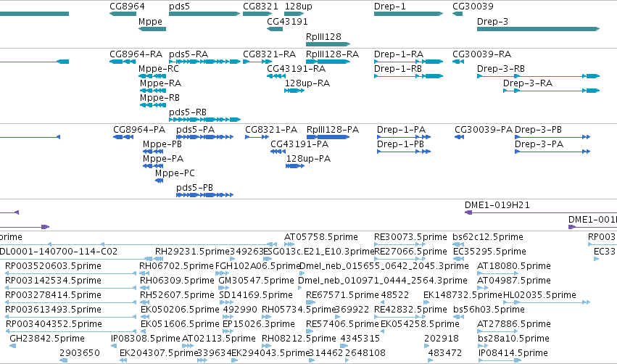The image size is (617, 364).
Task: Select the RP003142534.5prime EST
Action: [70, 288]
